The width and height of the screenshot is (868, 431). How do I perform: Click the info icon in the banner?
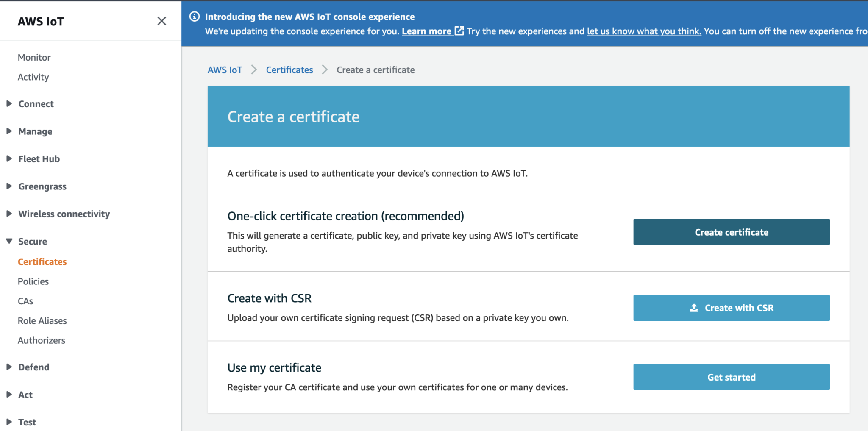(x=195, y=17)
